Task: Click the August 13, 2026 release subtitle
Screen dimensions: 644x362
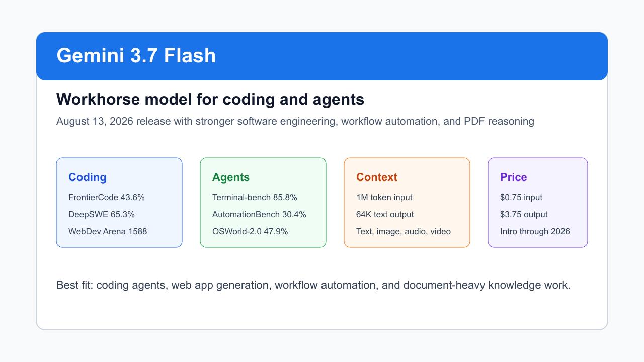Action: pyautogui.click(x=295, y=121)
